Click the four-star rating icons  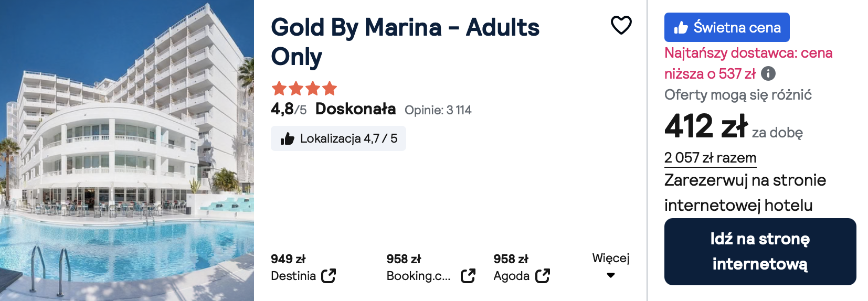[304, 88]
